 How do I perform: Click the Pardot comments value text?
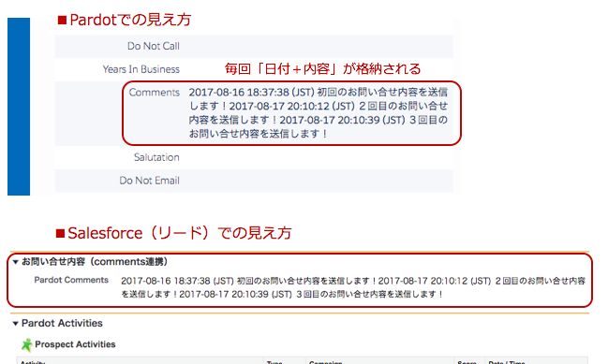click(x=319, y=112)
